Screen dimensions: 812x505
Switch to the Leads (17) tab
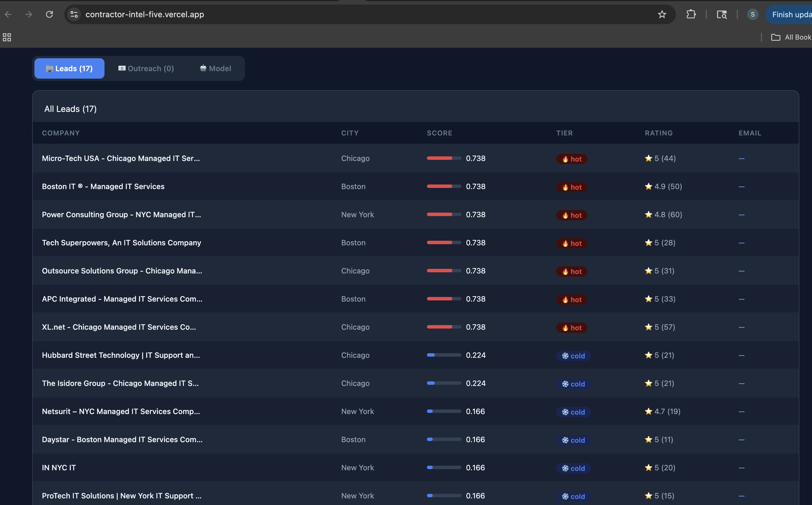pos(69,69)
